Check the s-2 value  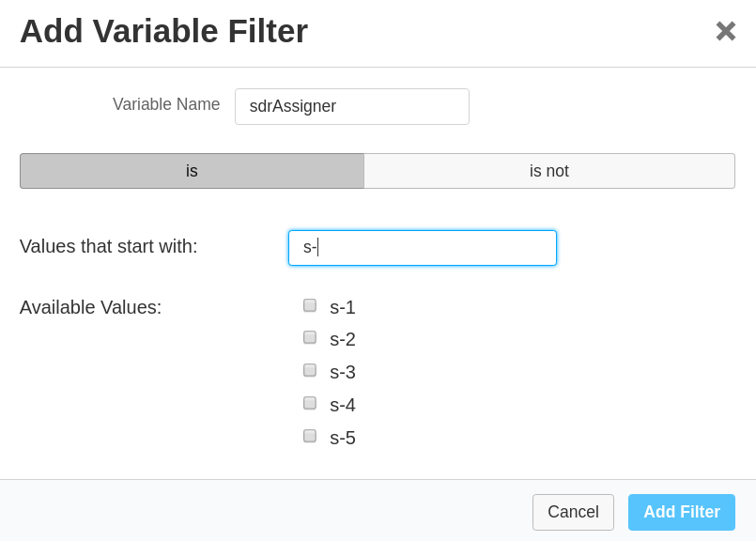point(309,337)
